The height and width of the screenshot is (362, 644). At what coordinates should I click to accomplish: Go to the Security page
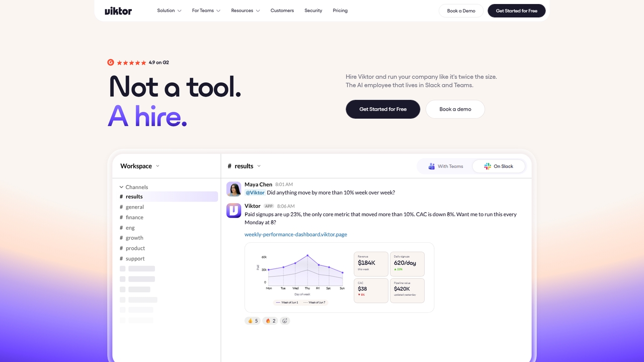313,11
